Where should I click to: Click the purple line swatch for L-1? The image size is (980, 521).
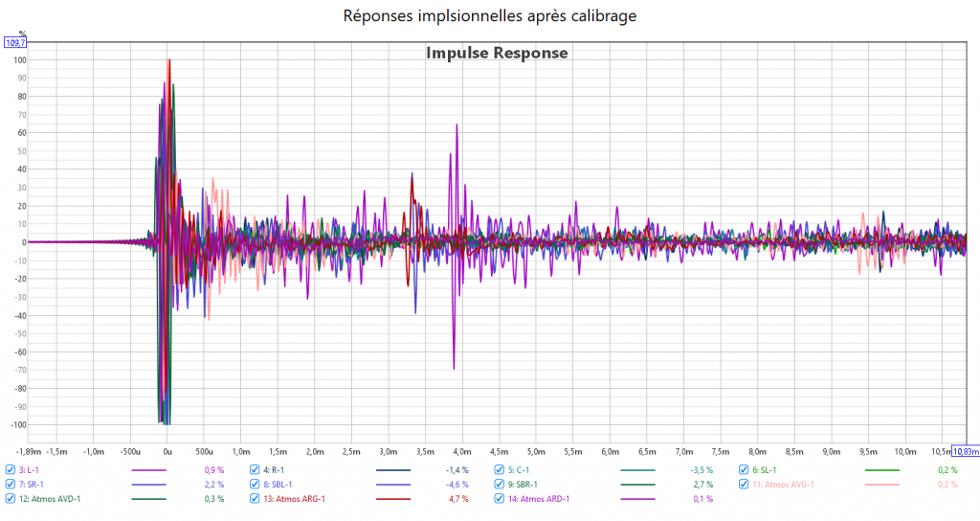(148, 471)
